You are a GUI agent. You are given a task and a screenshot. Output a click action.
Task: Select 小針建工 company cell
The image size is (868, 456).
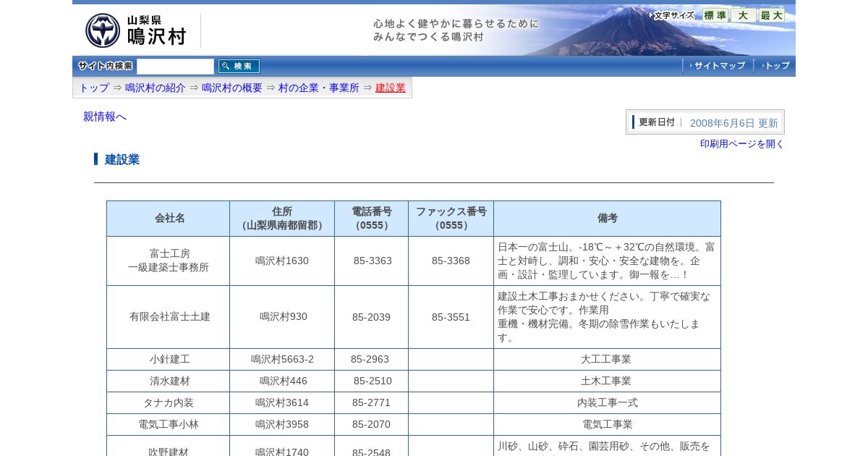pyautogui.click(x=169, y=360)
